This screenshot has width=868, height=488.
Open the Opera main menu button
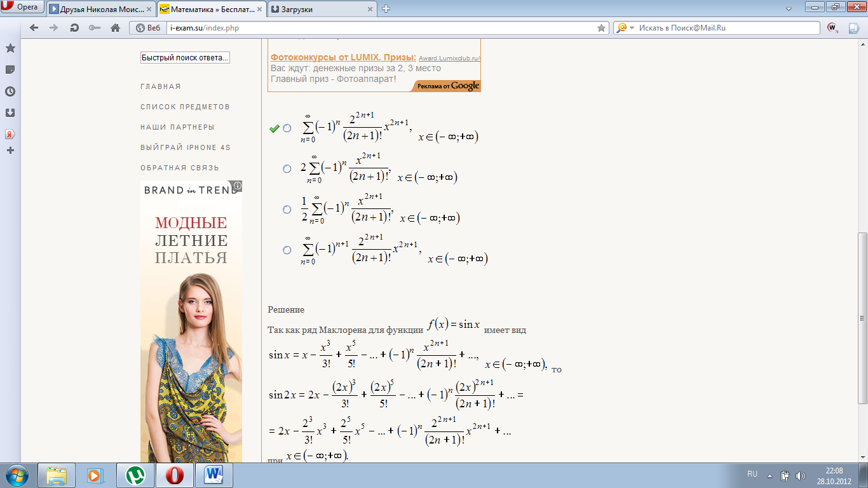click(22, 7)
